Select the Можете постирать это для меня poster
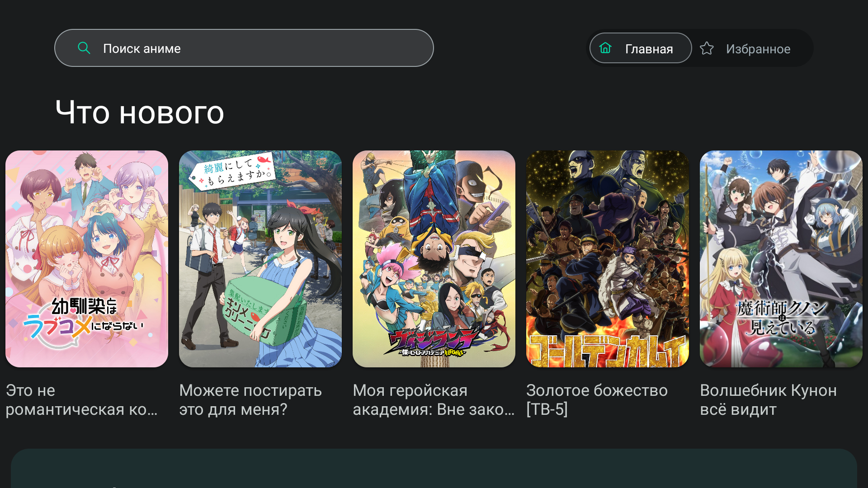Viewport: 868px width, 488px height. click(260, 259)
